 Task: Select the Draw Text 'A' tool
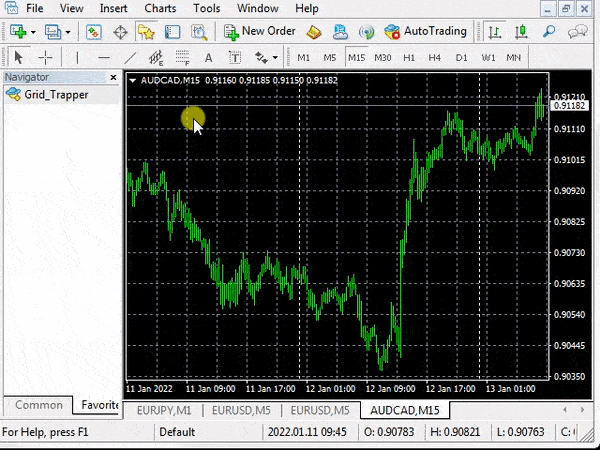[x=208, y=58]
